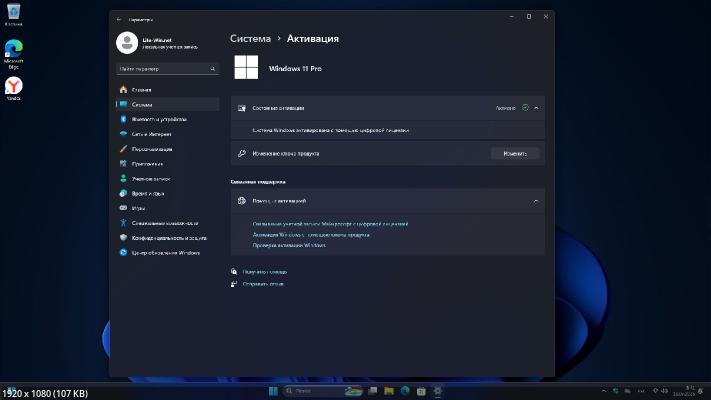711x400 pixels.
Task: Open the taskbar clock and date
Action: [685, 391]
